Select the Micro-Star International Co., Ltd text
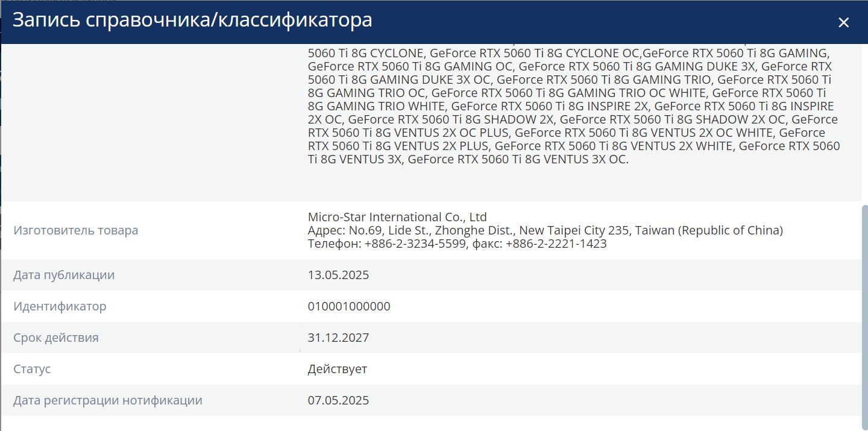 [397, 217]
